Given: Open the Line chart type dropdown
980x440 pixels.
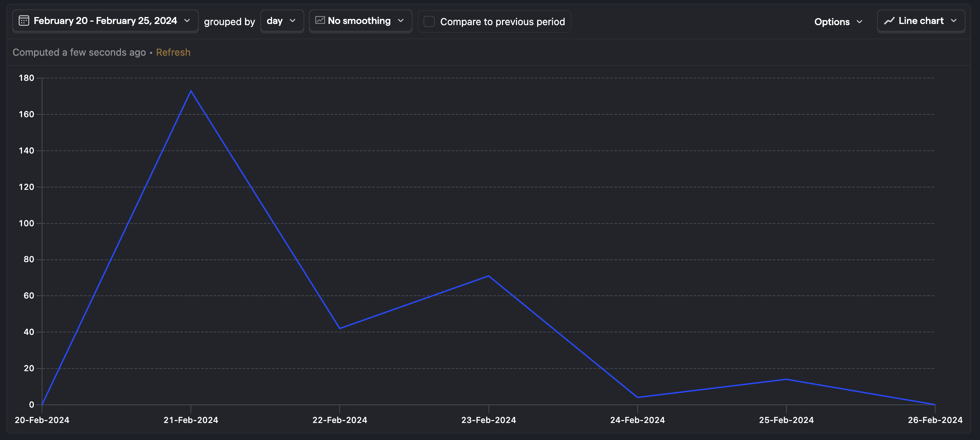Looking at the screenshot, I should point(921,21).
